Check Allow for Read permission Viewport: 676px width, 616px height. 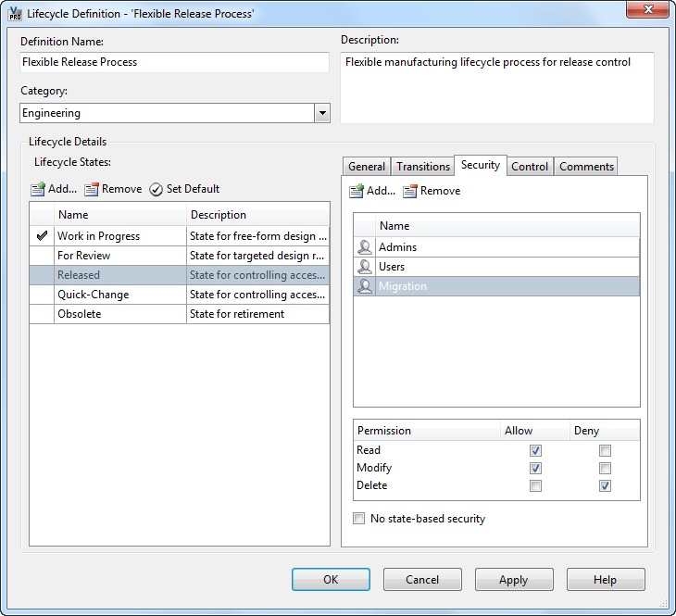[535, 451]
